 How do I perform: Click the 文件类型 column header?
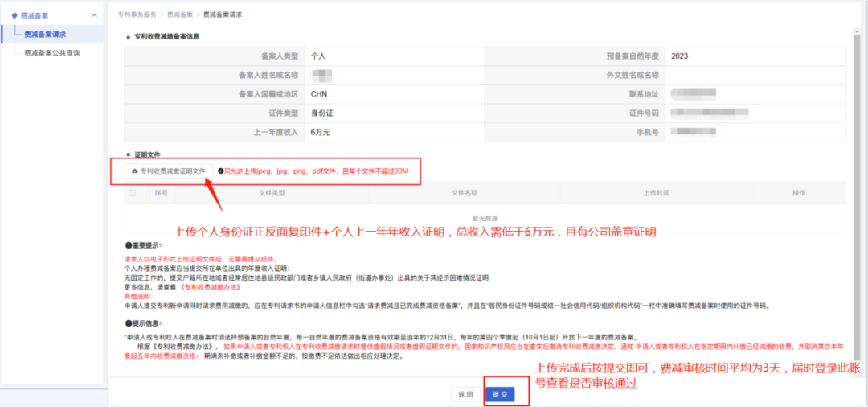(x=272, y=193)
